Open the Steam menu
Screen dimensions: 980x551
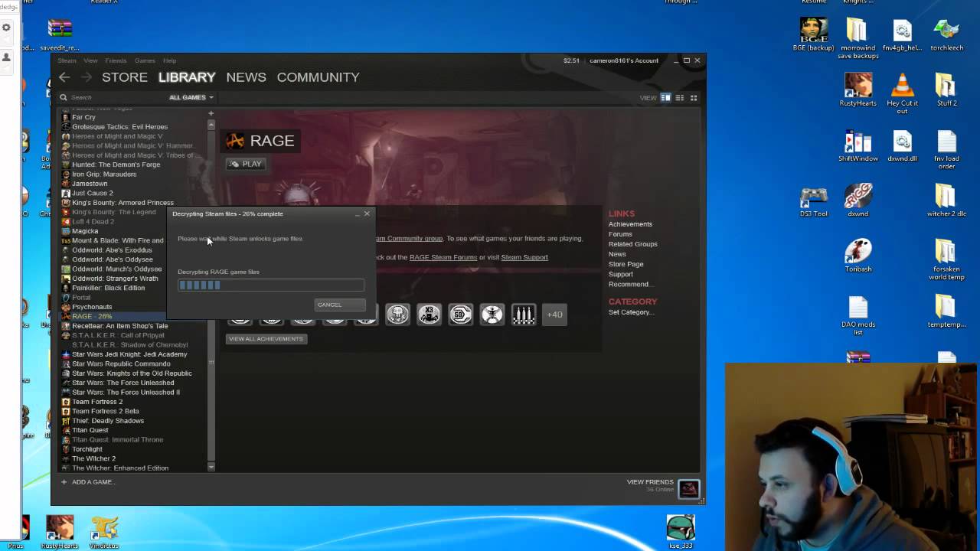(x=67, y=60)
